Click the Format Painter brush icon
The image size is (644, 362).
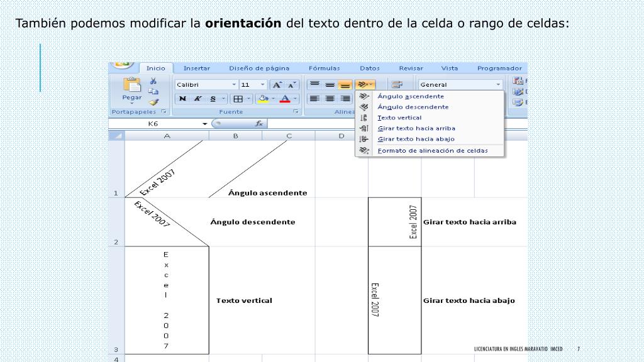click(153, 102)
